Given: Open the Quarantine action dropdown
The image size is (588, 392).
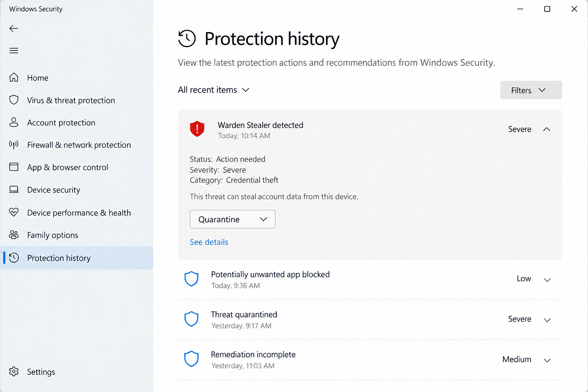Looking at the screenshot, I should [233, 219].
